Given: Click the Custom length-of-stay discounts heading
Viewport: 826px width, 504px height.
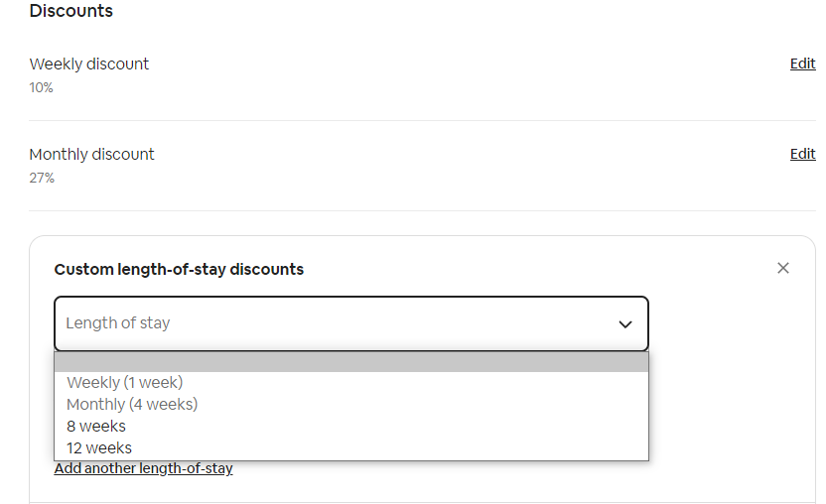Looking at the screenshot, I should tap(179, 269).
